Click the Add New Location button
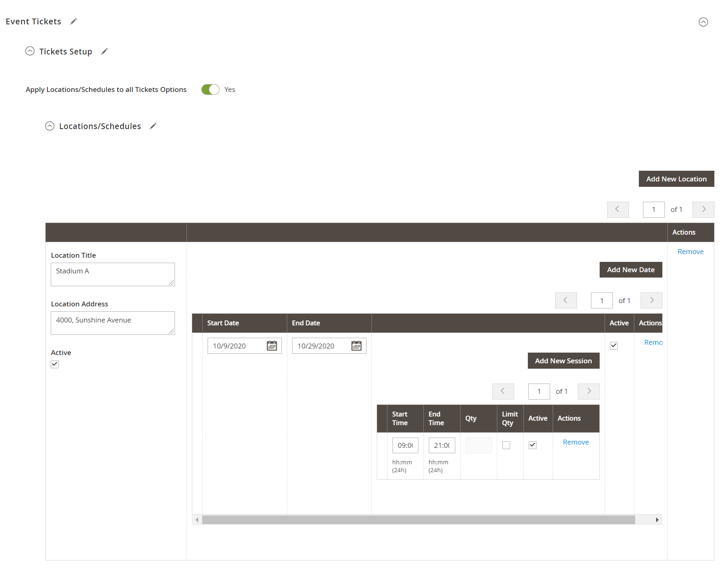 point(676,179)
